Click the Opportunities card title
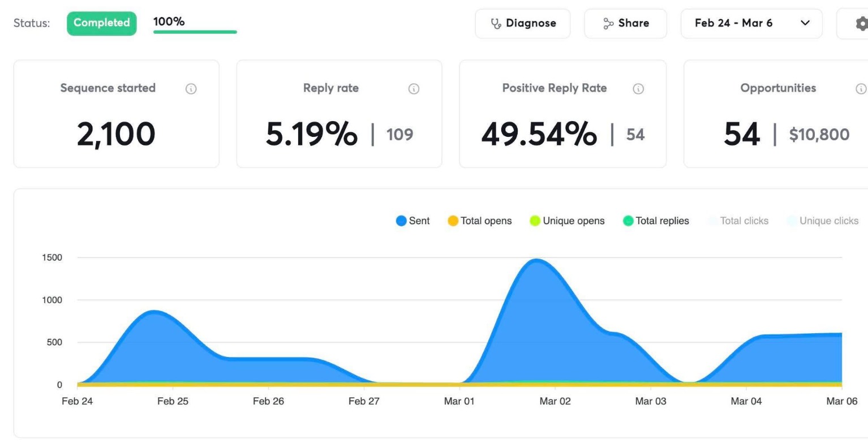The image size is (868, 443). pos(778,88)
